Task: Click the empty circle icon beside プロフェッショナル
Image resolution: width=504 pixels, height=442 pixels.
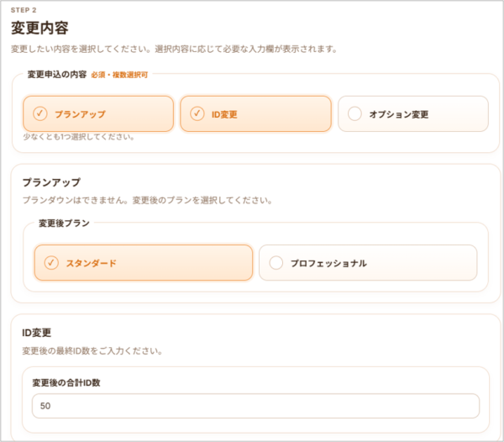Action: (x=276, y=263)
